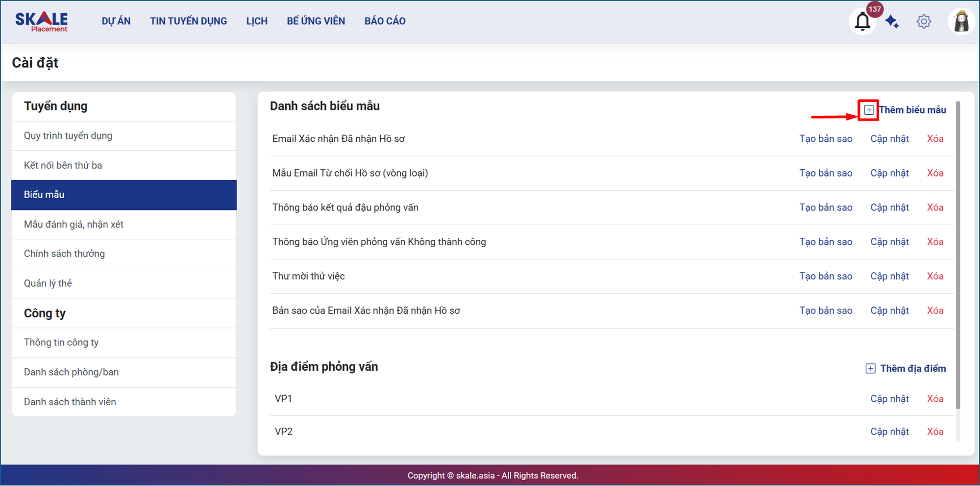Open Mẫu đánh giá, nhận xét section
The image size is (980, 486).
click(x=73, y=225)
